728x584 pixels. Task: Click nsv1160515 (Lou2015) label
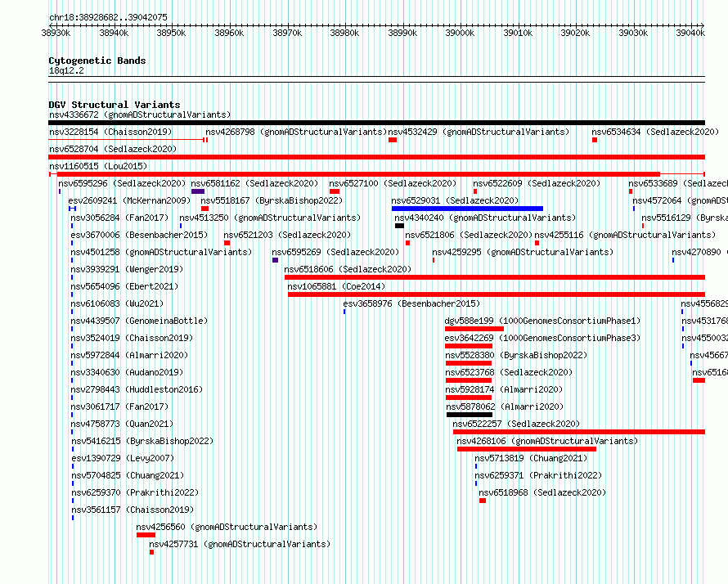98,166
